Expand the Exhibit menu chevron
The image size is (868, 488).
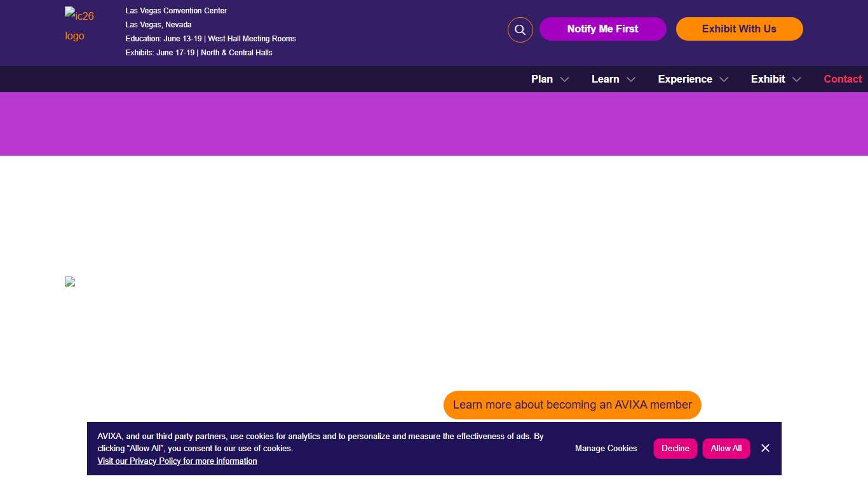click(797, 79)
